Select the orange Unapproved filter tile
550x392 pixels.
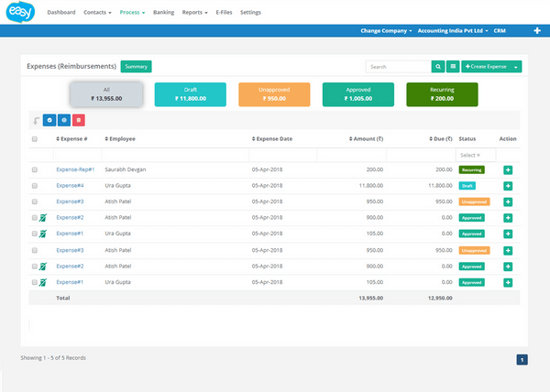(273, 93)
